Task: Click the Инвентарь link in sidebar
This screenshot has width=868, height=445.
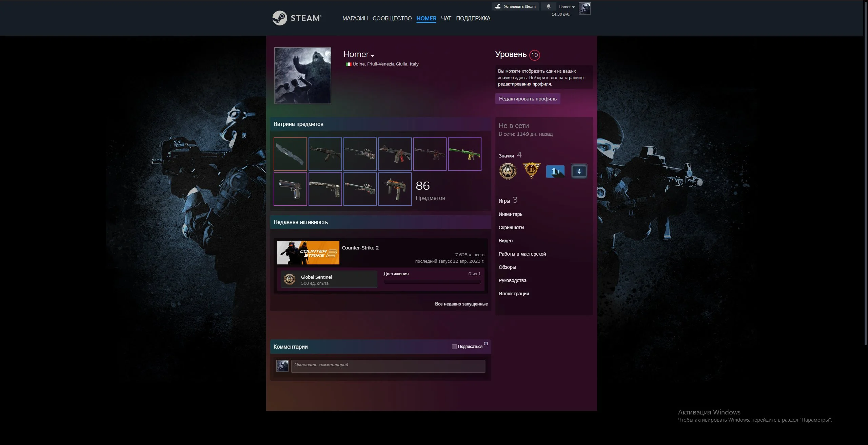Action: tap(510, 214)
